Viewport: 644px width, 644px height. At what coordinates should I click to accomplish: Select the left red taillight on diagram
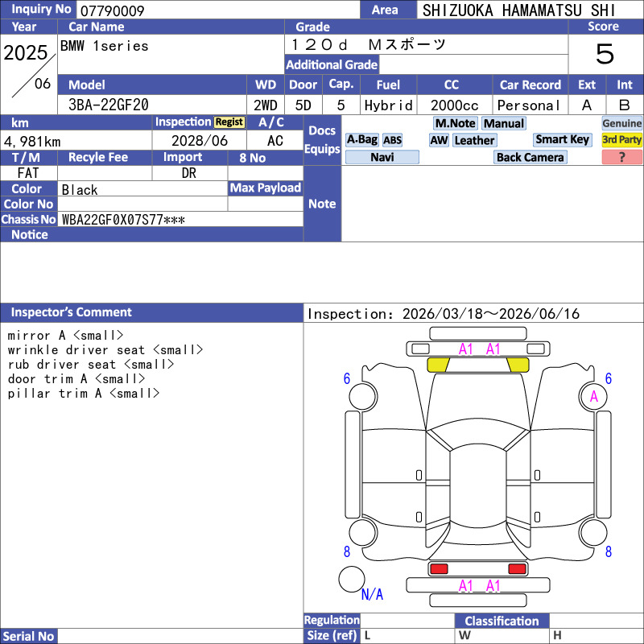point(439,569)
